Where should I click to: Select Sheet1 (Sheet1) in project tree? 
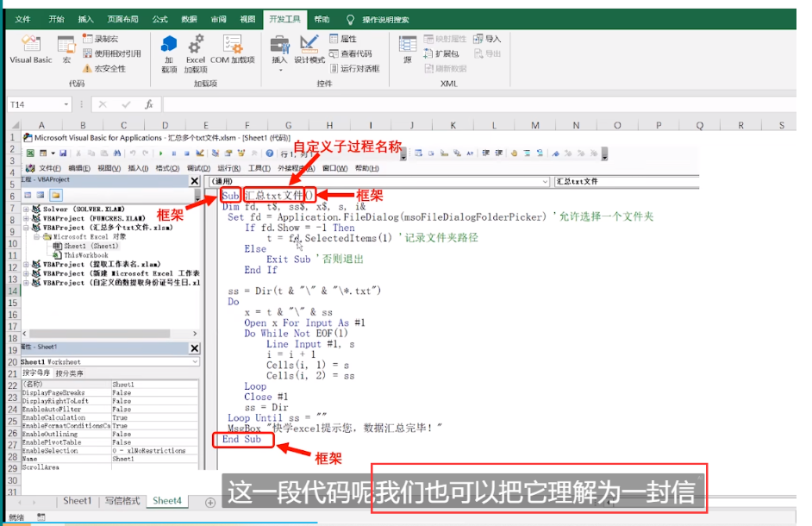pyautogui.click(x=85, y=246)
